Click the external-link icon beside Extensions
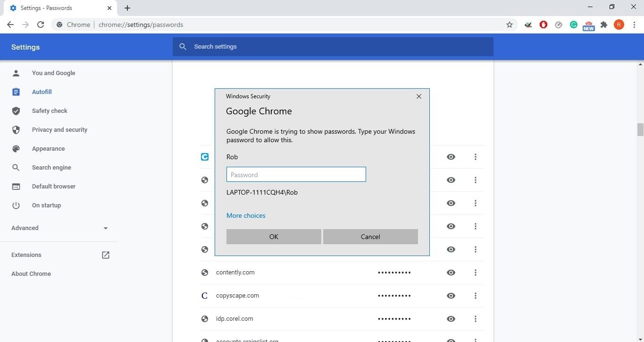The width and height of the screenshot is (644, 342). 106,255
